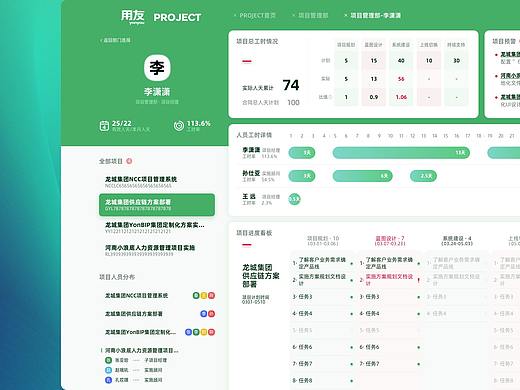The height and width of the screenshot is (390, 520).
Task: Select project 龙城集团NCC项目管理系统 in 全部项目 list
Action: click(157, 182)
